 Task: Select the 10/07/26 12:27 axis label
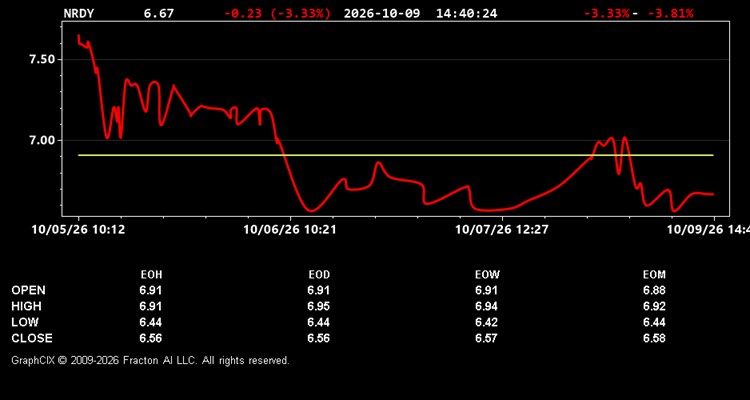pos(502,230)
